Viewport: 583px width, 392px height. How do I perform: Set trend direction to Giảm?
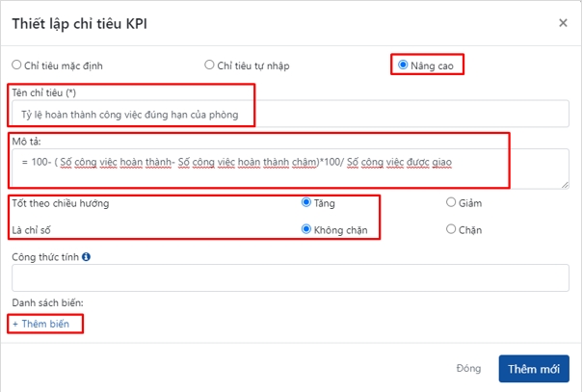click(x=451, y=203)
